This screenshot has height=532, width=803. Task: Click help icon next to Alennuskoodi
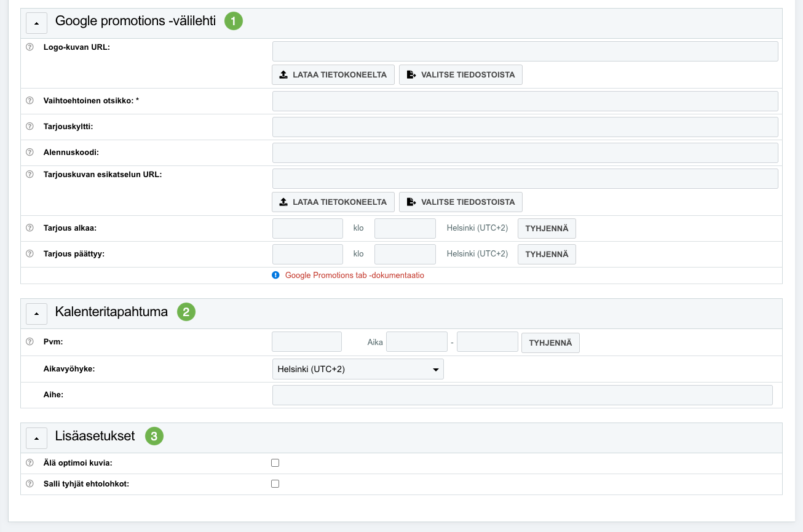pos(30,152)
